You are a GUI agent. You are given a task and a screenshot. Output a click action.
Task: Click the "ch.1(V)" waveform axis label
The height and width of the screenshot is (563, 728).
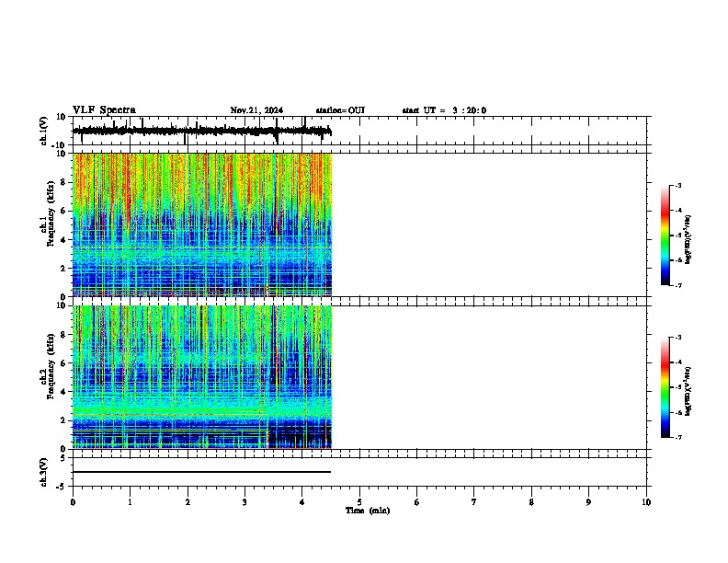tap(44, 131)
